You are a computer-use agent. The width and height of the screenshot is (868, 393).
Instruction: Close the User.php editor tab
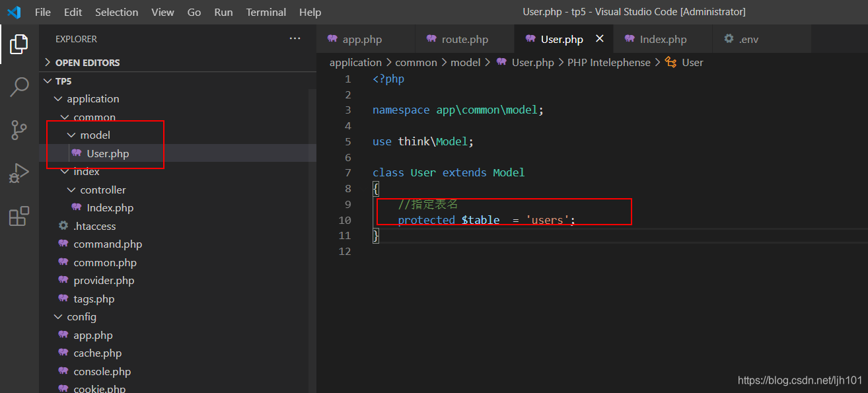pos(600,39)
